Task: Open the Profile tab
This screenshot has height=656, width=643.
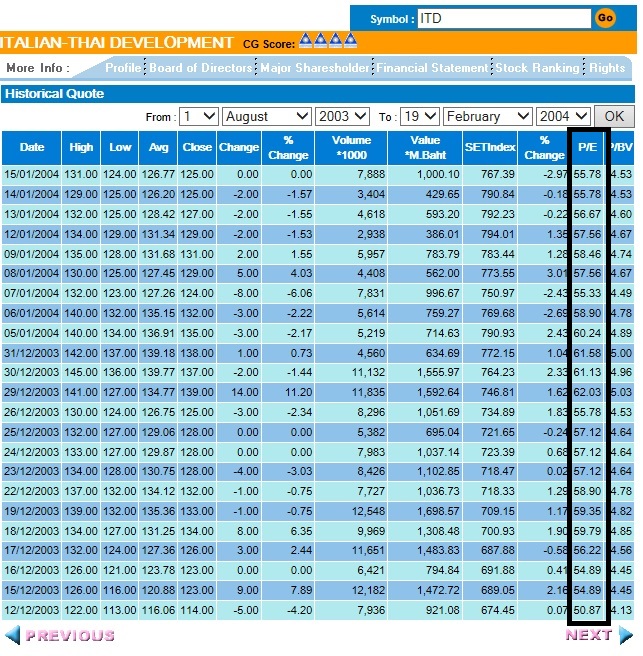Action: 123,68
